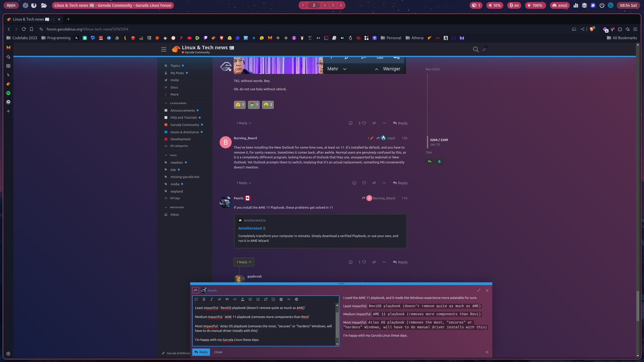Open Docs in sidebar
The width and height of the screenshot is (644, 362).
174,87
